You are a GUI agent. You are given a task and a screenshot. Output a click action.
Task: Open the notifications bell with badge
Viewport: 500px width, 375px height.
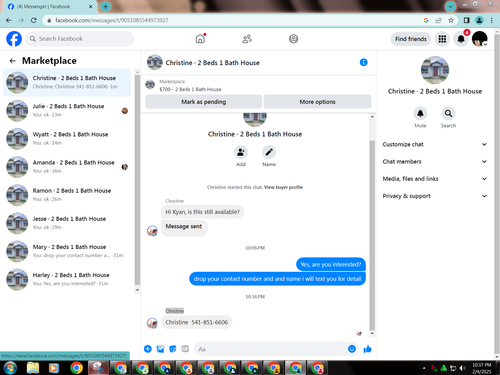click(x=461, y=39)
